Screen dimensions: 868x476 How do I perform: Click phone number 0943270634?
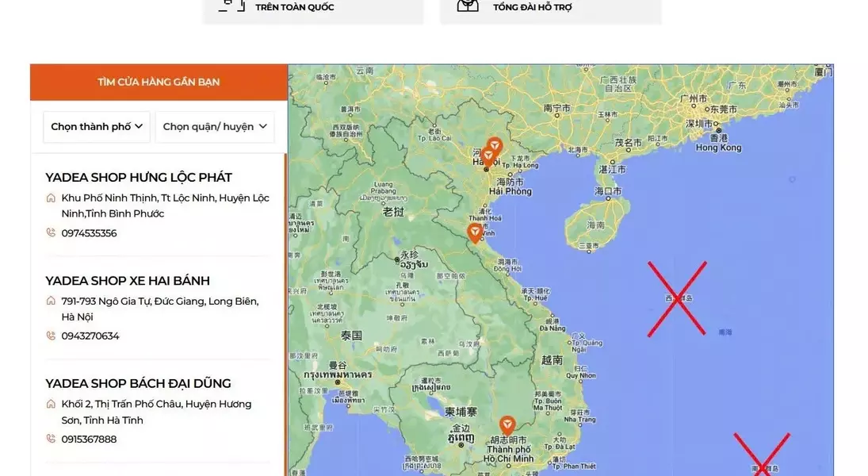[x=90, y=336]
